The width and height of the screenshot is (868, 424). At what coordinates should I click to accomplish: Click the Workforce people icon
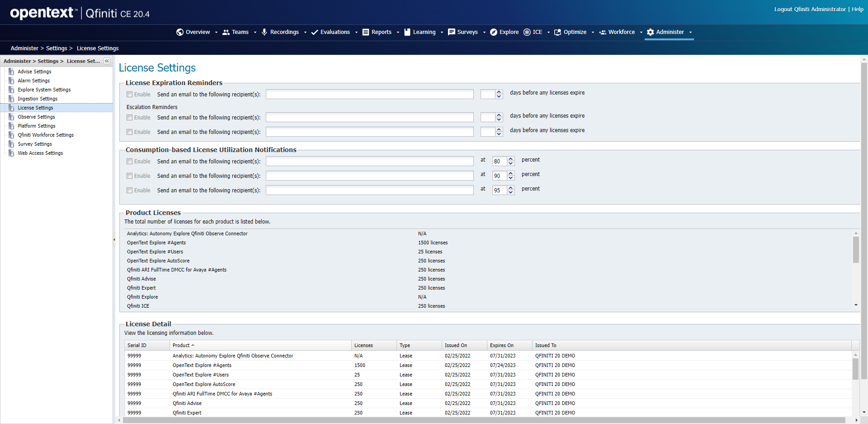603,32
